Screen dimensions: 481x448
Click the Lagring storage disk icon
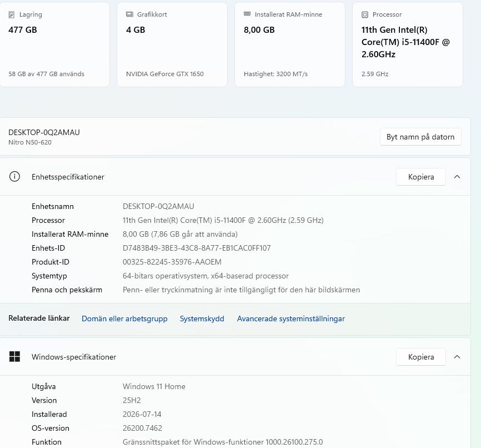click(x=11, y=14)
